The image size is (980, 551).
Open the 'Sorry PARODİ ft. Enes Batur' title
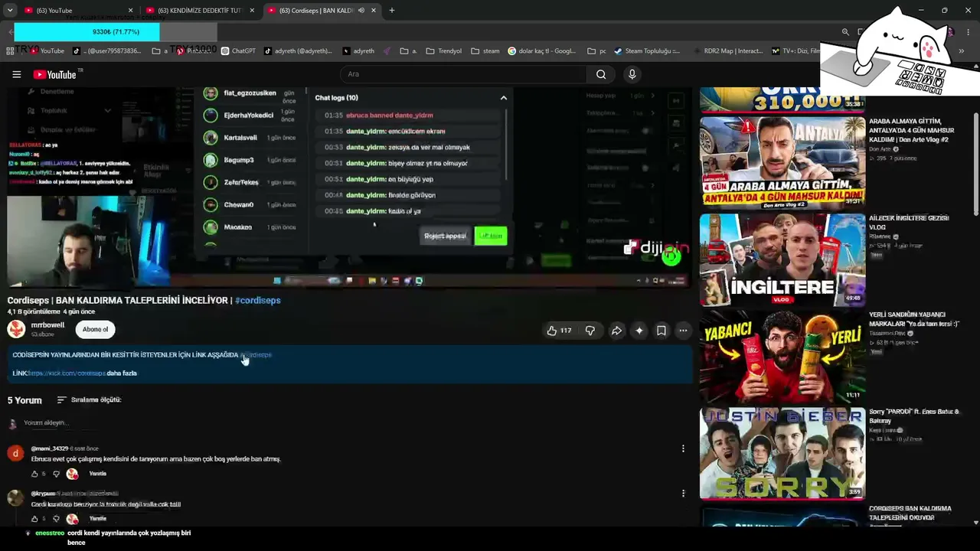click(914, 416)
